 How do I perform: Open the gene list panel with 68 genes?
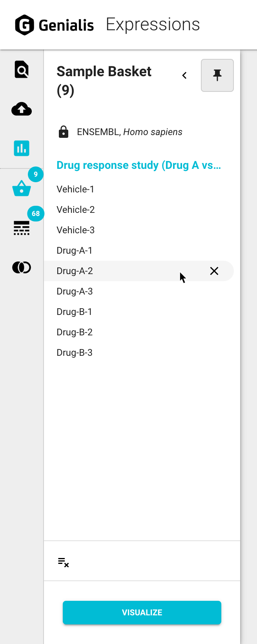pyautogui.click(x=21, y=228)
